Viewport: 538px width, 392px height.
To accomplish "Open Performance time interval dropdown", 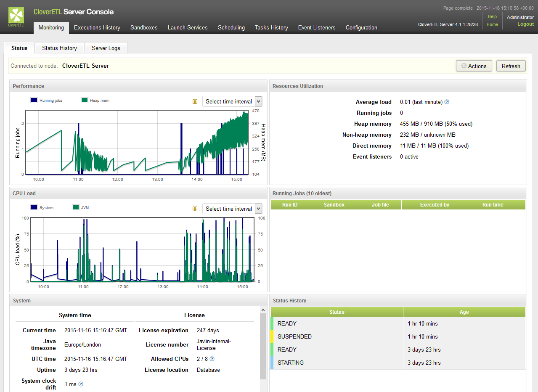I will [232, 101].
